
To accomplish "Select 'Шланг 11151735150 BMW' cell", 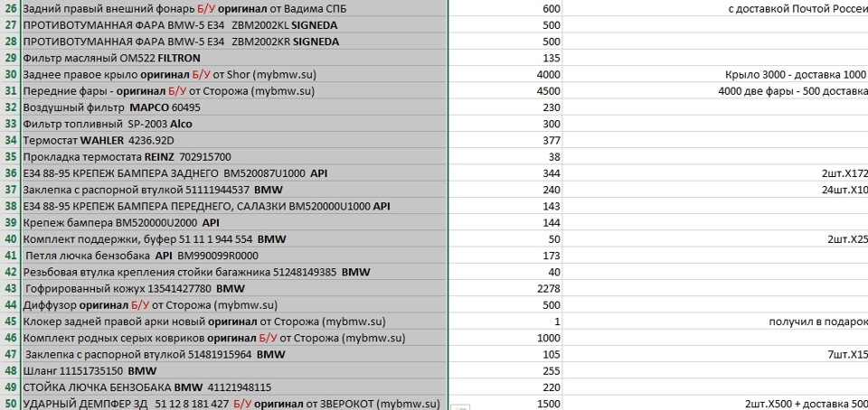I will click(x=234, y=371).
